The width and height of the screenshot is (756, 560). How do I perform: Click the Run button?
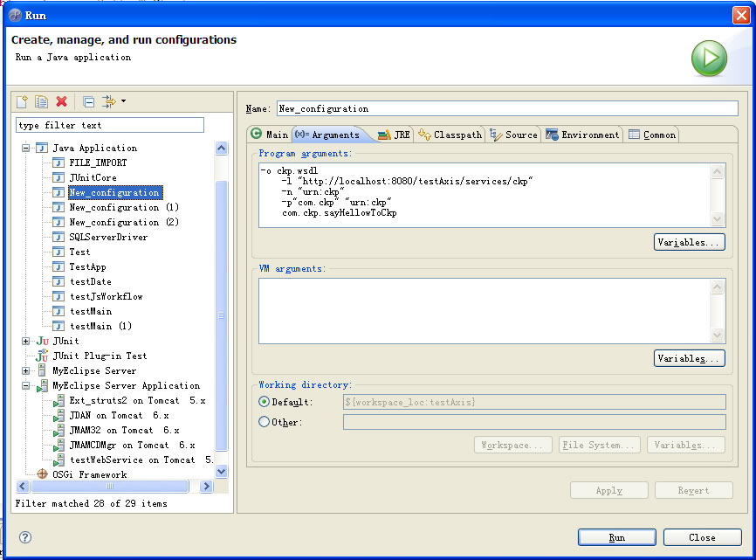pyautogui.click(x=616, y=537)
